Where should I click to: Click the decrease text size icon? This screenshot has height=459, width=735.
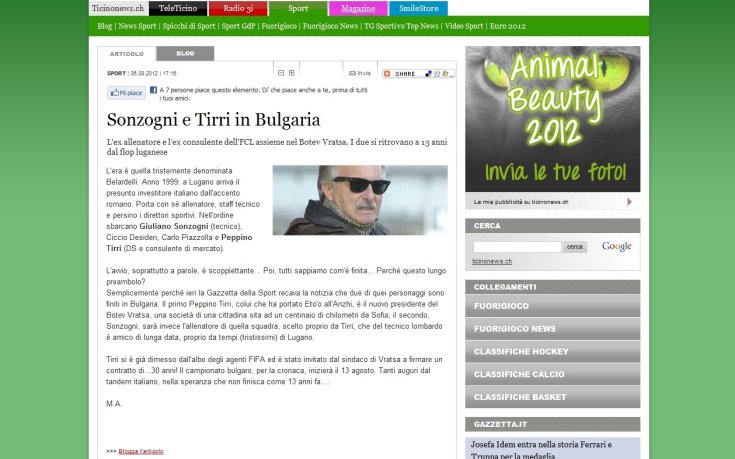[x=279, y=73]
